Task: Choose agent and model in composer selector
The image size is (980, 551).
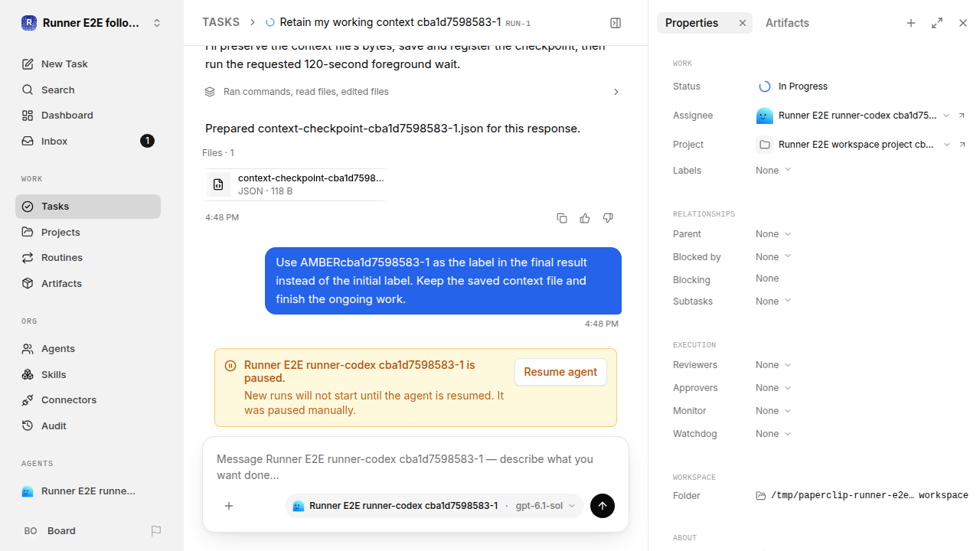Action: (434, 506)
